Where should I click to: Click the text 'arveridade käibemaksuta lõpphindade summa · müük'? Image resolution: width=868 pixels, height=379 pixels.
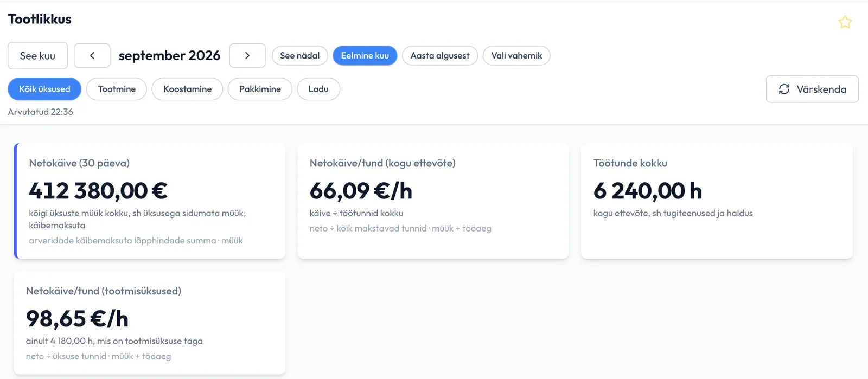136,240
